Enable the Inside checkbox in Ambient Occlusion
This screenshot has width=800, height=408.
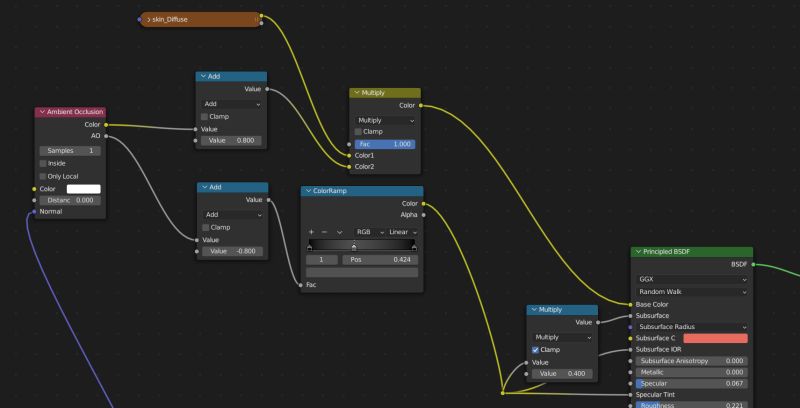pyautogui.click(x=43, y=164)
